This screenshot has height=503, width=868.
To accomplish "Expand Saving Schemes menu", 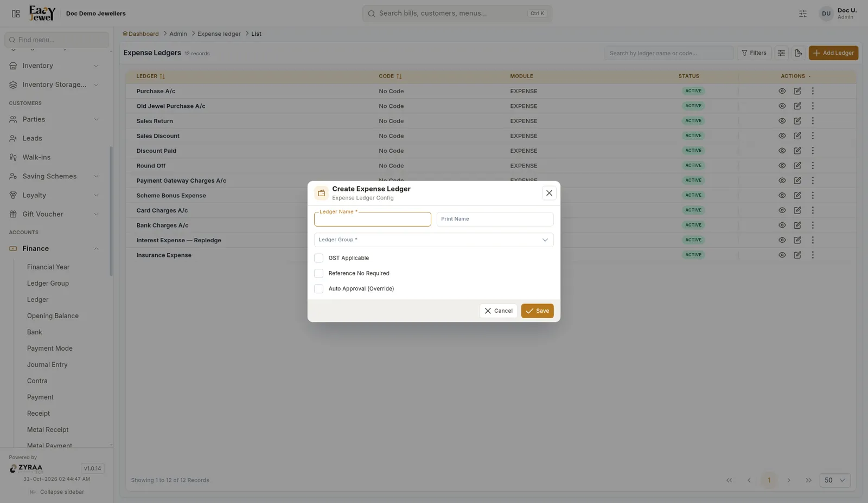I will pos(54,176).
